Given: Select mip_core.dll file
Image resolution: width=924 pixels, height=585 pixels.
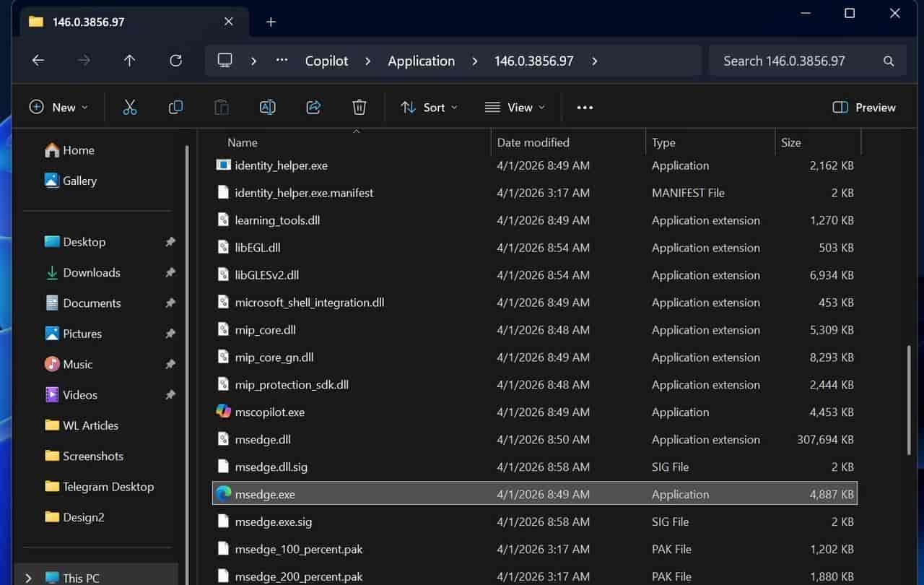Looking at the screenshot, I should click(535, 330).
